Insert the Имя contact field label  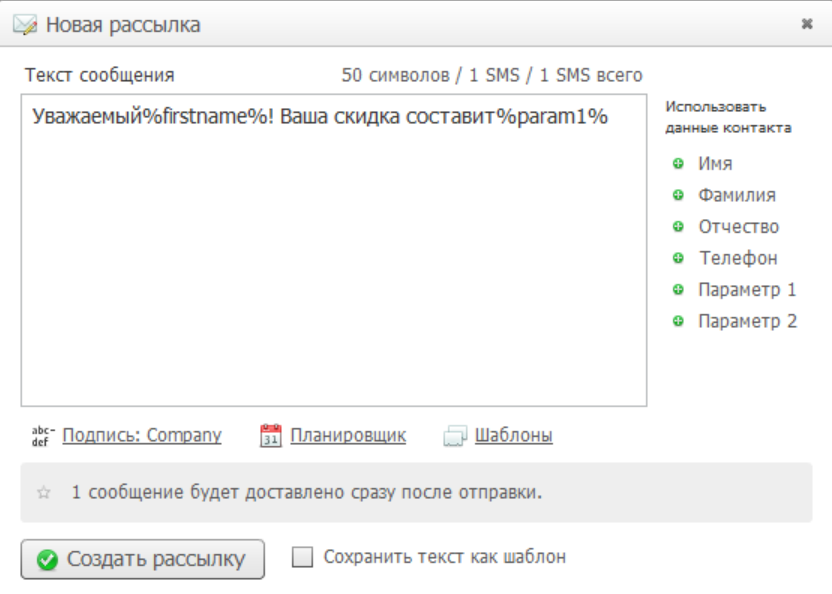click(716, 163)
